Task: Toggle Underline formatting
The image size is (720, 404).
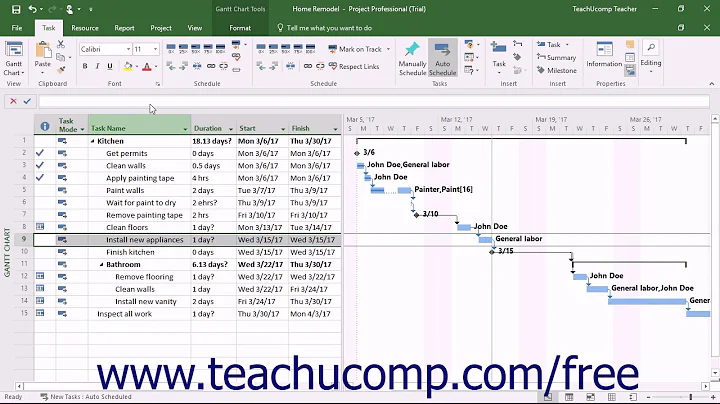Action: coord(110,67)
